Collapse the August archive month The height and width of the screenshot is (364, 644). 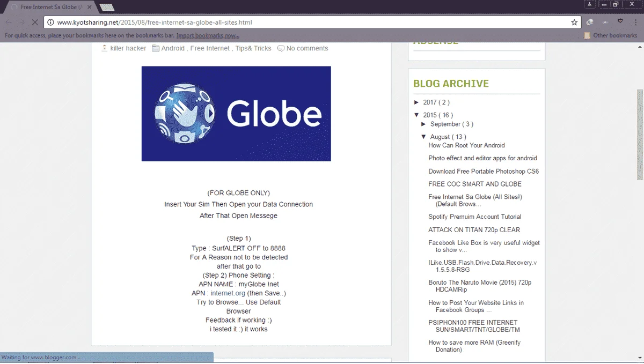click(x=424, y=137)
